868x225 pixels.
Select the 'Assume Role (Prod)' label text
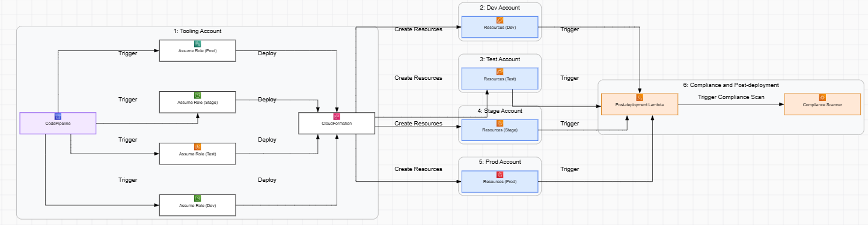coord(197,51)
